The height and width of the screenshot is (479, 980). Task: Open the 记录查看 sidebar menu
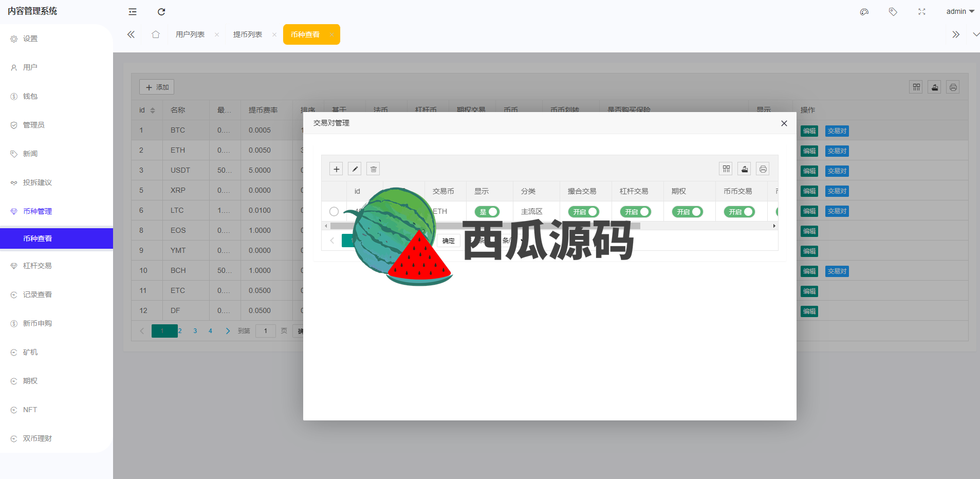[x=57, y=294]
